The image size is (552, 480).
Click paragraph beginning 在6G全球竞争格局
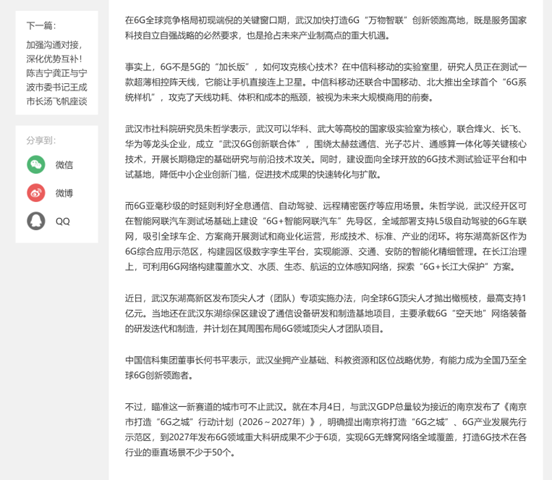(326, 28)
